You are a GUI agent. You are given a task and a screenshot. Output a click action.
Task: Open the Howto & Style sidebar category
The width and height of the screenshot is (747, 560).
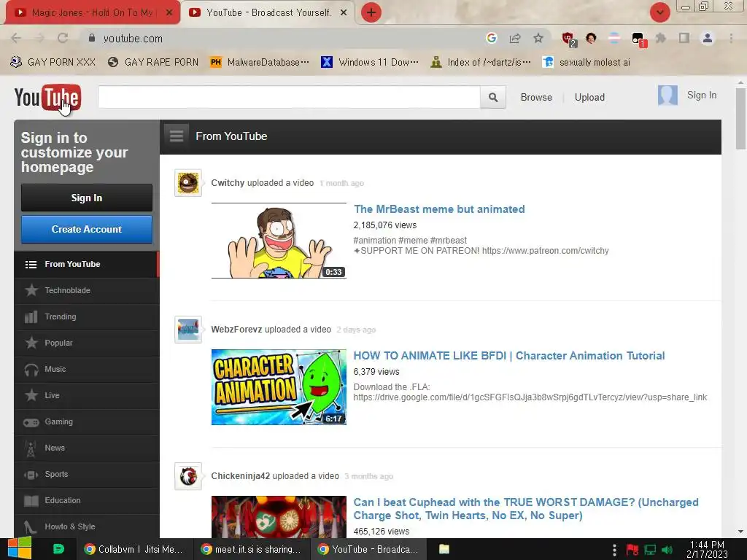point(87,526)
